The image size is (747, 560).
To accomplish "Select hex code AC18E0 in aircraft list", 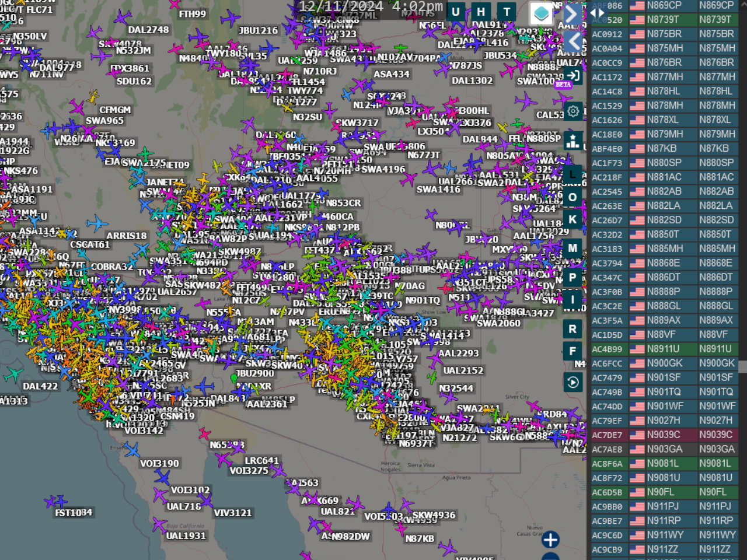I will tap(607, 135).
